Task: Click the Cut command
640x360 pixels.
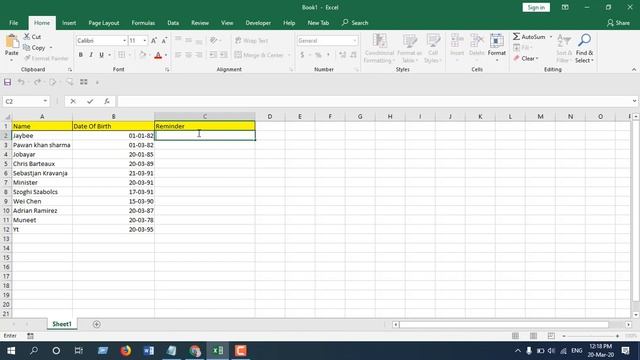Action: coord(32,37)
